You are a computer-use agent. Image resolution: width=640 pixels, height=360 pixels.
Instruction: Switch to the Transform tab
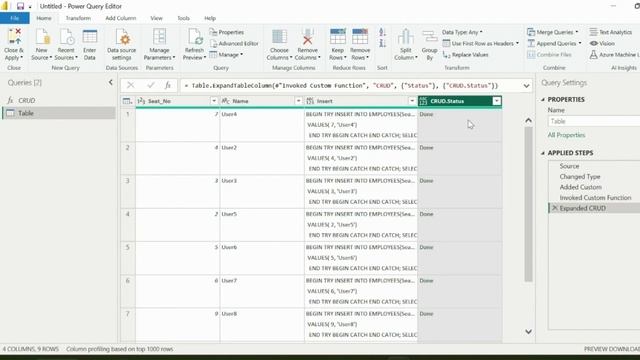78,18
